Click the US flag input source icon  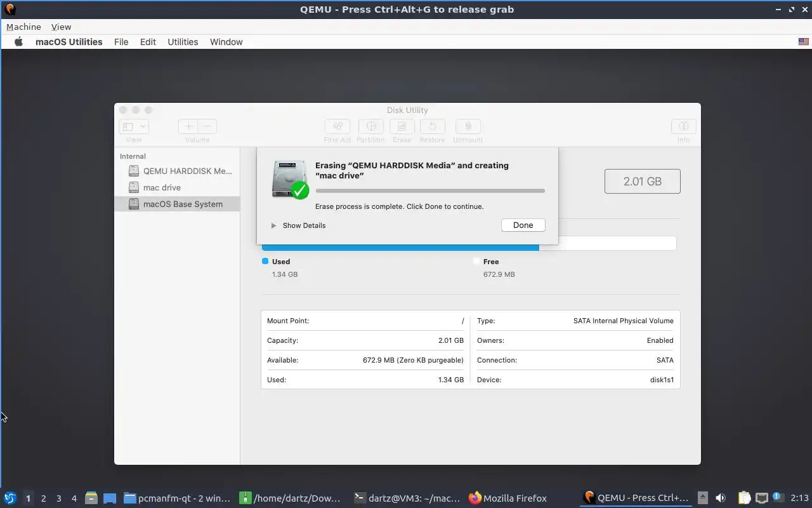[804, 42]
